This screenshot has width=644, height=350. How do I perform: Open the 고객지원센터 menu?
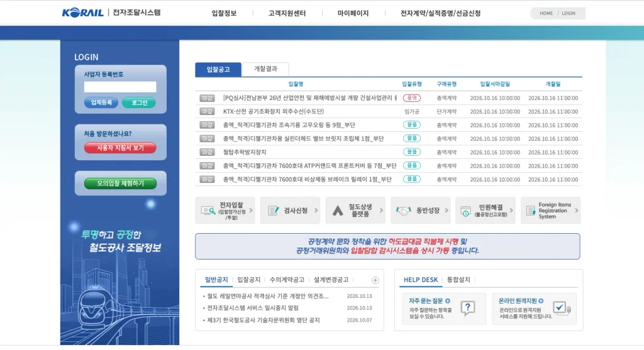click(287, 13)
